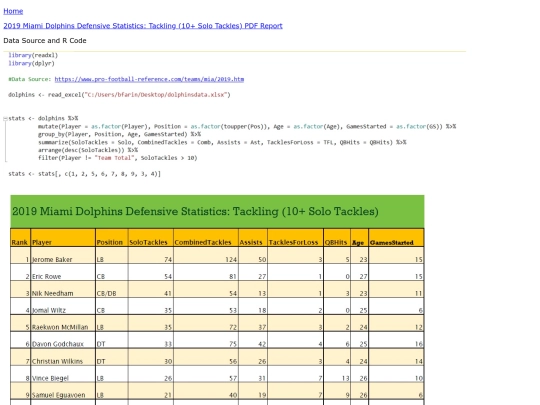Click Jomal Wiltz's 53 combined tackles cell
Viewport: 540px width, 405px height.
click(206, 306)
